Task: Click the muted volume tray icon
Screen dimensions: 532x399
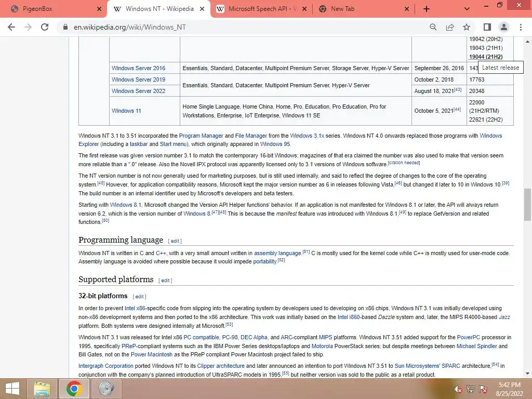Action: pyautogui.click(x=458, y=389)
